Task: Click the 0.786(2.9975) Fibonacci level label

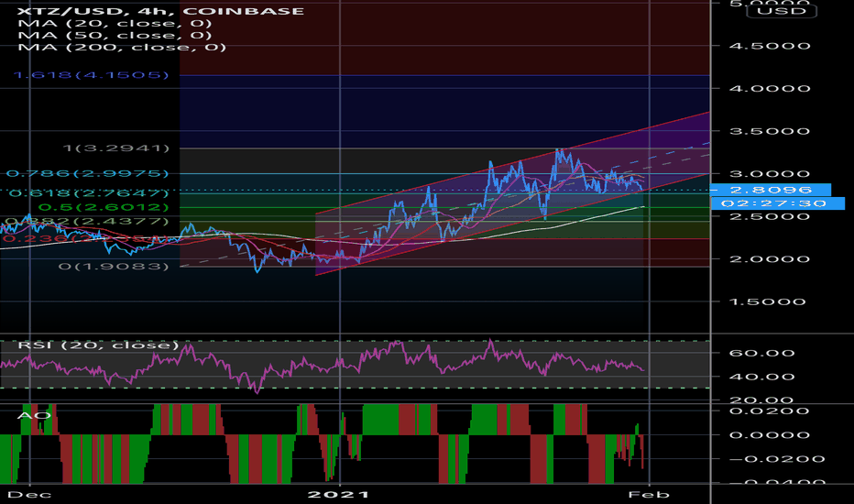Action: [88, 174]
